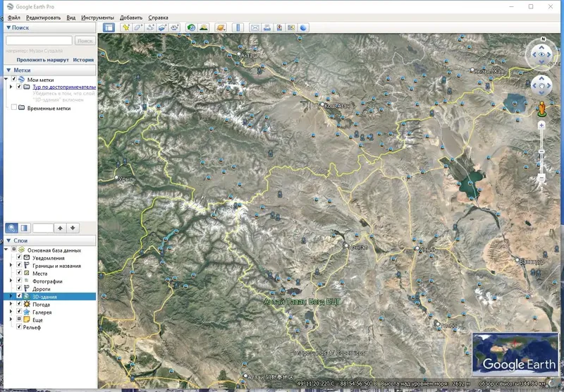Collapse Основная база данных tree

point(6,250)
